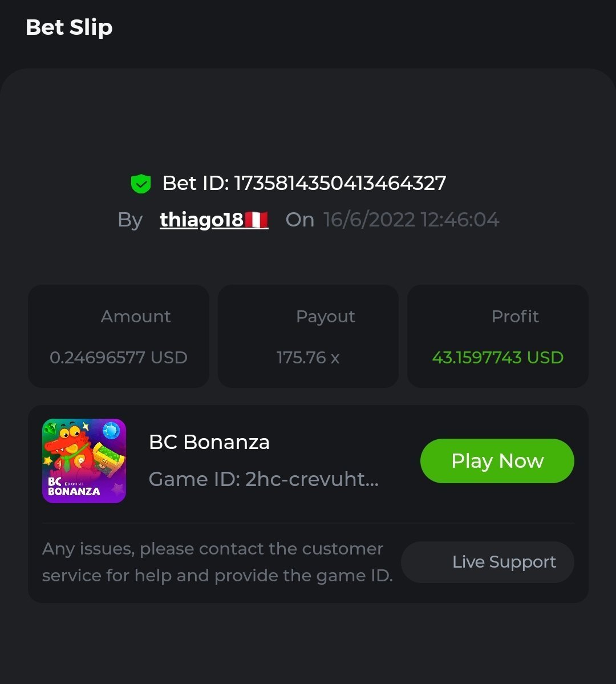This screenshot has width=616, height=684.
Task: Click the truncated Game ID text
Action: pyautogui.click(x=264, y=479)
